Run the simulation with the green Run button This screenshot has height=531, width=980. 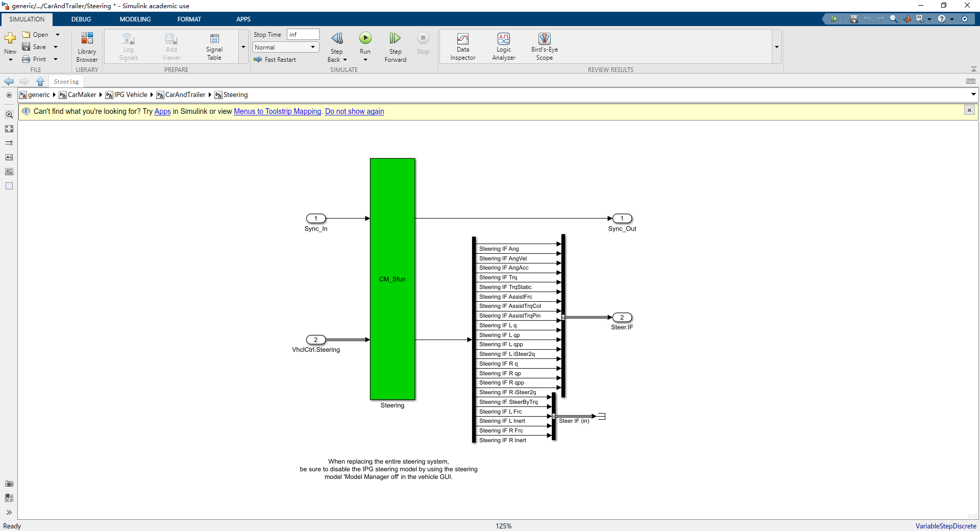(x=365, y=38)
